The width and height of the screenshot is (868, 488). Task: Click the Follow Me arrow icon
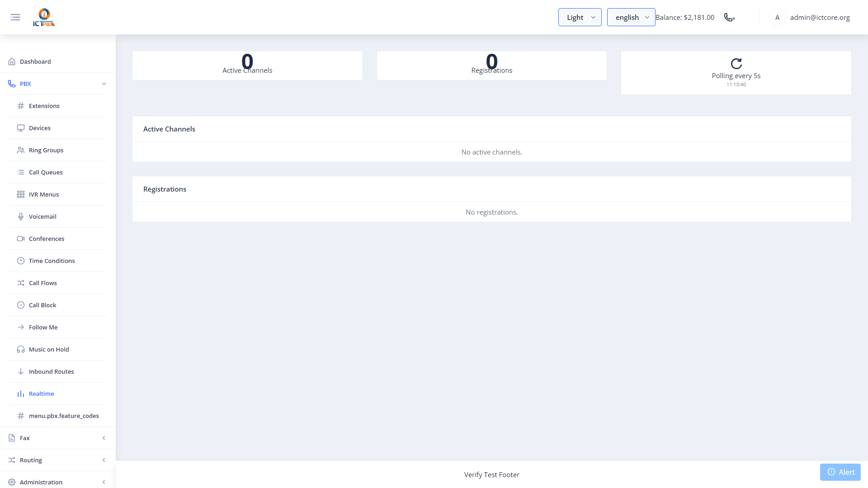[21, 327]
